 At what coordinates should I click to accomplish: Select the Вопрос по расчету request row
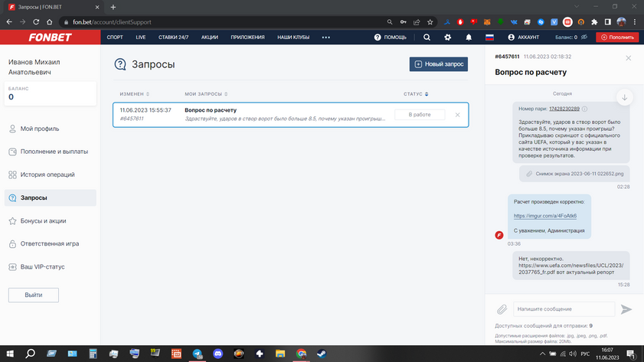coord(291,115)
